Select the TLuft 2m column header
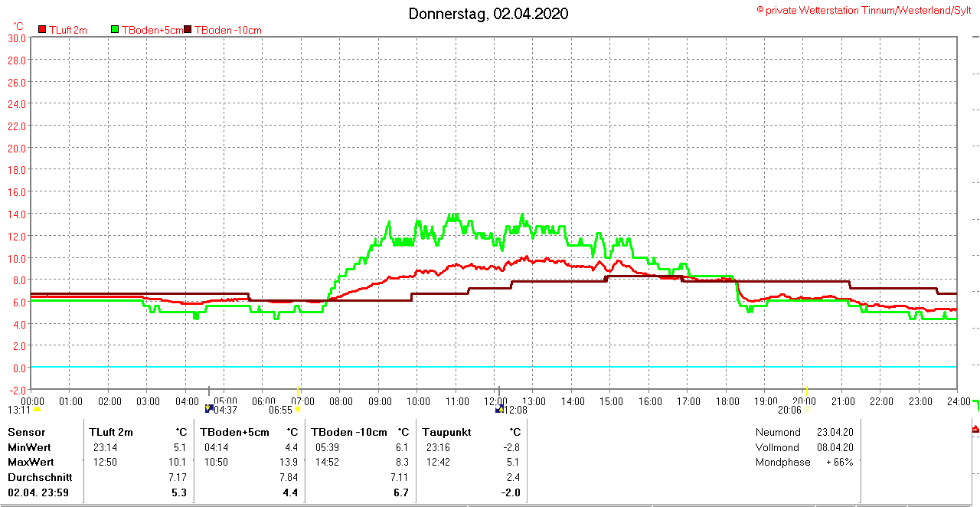This screenshot has height=507, width=980. pyautogui.click(x=111, y=432)
